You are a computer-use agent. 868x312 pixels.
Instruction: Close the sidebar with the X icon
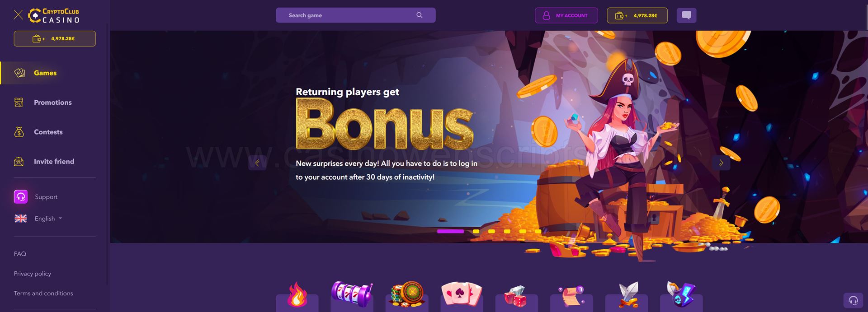18,15
